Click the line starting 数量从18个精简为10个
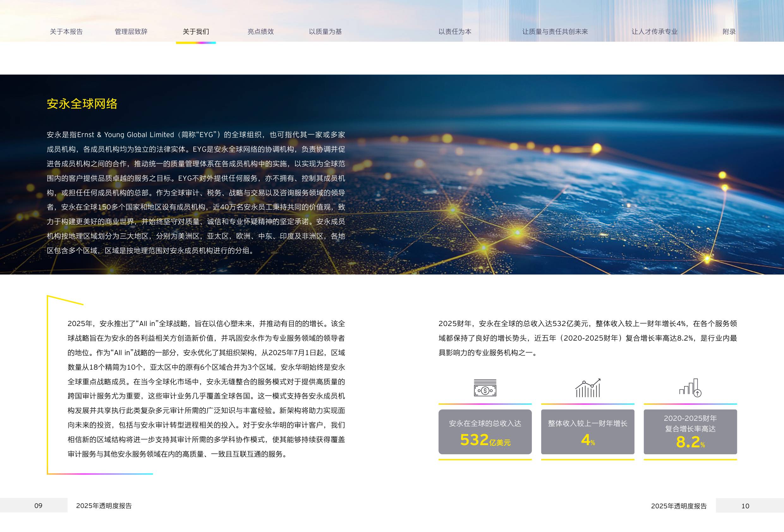The width and height of the screenshot is (784, 532). (206, 367)
